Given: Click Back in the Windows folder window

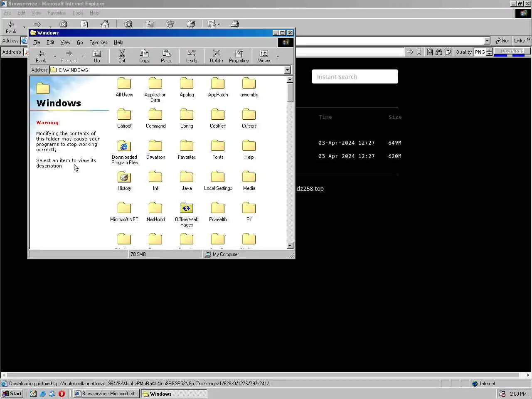Looking at the screenshot, I should click(41, 56).
